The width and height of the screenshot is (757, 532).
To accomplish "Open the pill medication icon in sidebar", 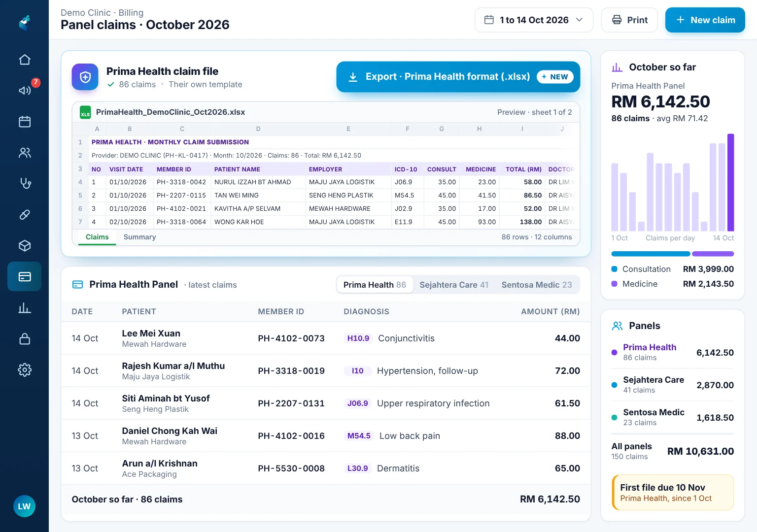I will click(25, 215).
